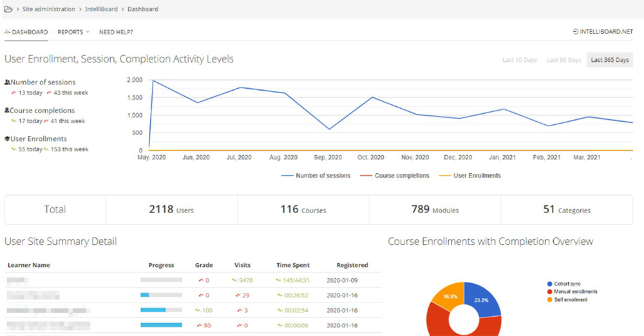Sort by Progress column header
Viewport: 644px width, 336px height.
[x=162, y=265]
